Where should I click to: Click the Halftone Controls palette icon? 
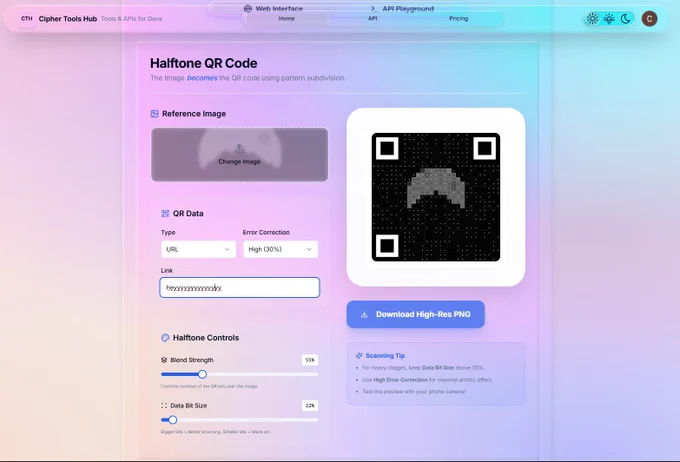click(x=165, y=337)
